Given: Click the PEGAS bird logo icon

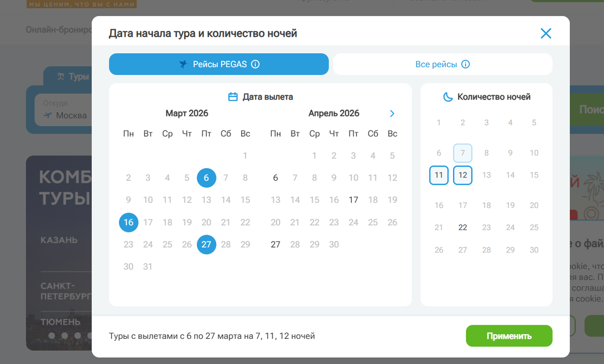Looking at the screenshot, I should 183,64.
